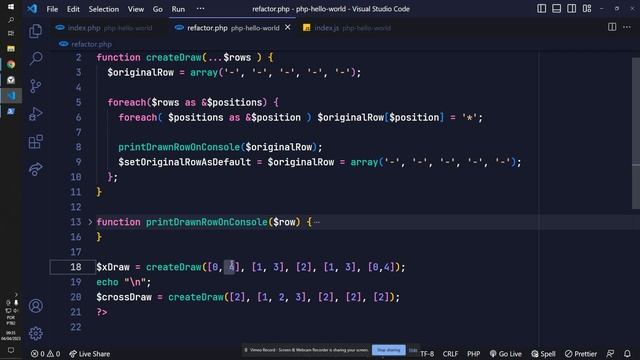640x360 pixels.
Task: Change the CRLF end of line sequence
Action: 450,354
